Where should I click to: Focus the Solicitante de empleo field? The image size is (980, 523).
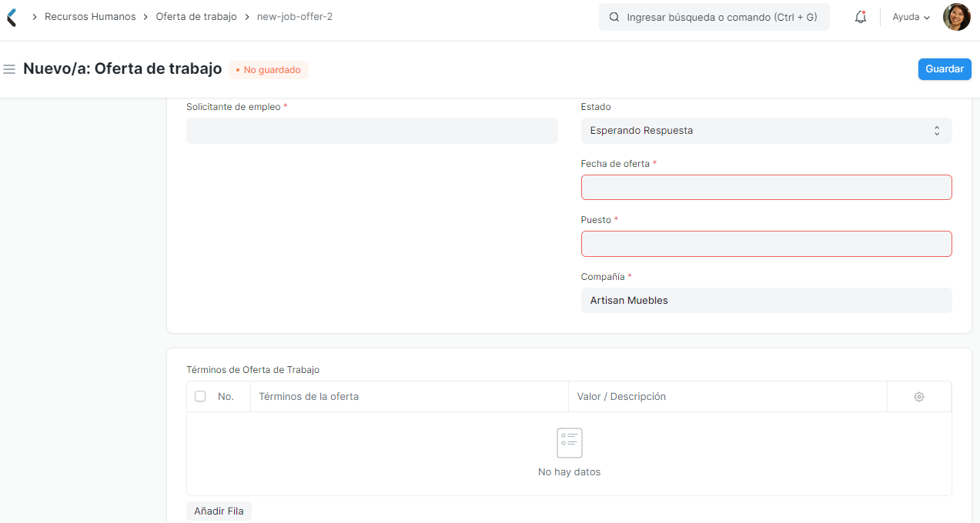(x=372, y=131)
